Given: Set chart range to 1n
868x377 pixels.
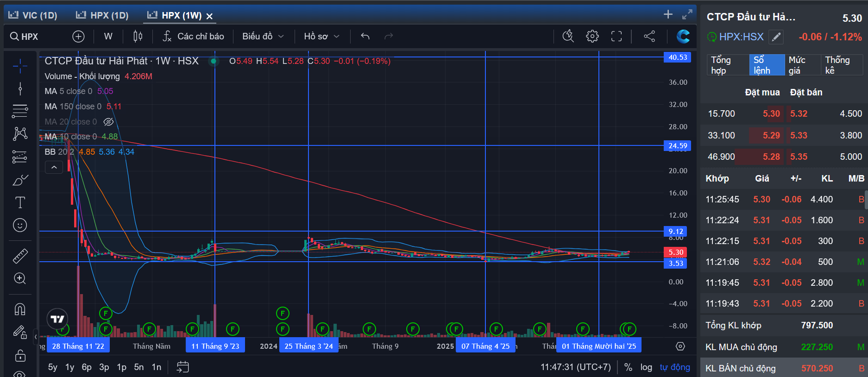Looking at the screenshot, I should pos(157,367).
